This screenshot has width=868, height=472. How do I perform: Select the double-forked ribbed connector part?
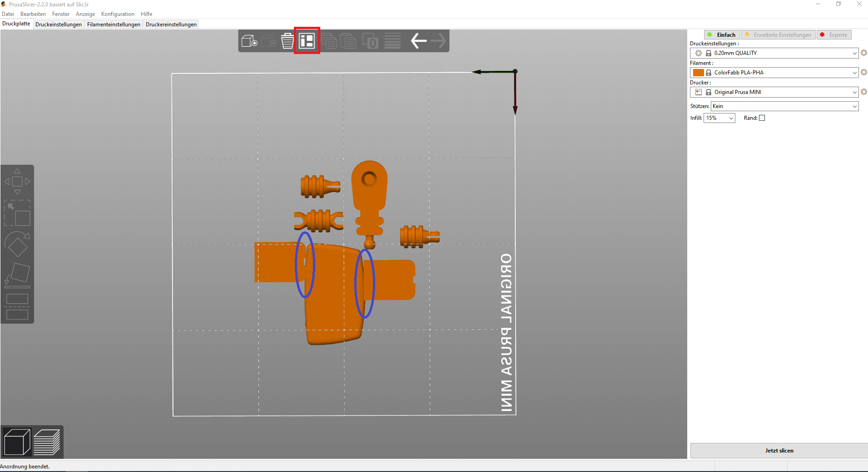[318, 221]
